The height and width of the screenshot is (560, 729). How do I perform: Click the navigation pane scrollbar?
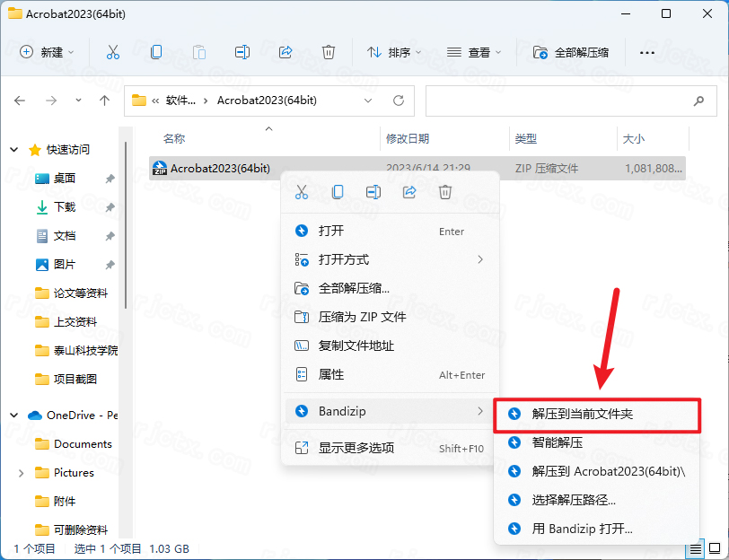click(x=126, y=225)
